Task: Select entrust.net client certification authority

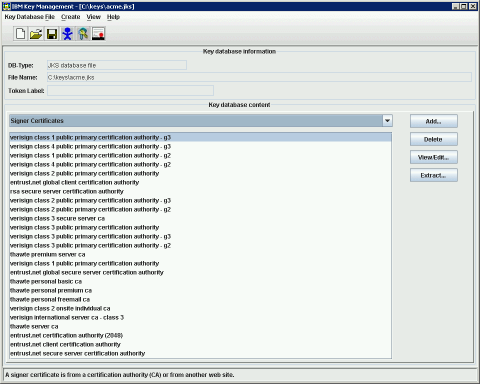Action: tap(200, 344)
